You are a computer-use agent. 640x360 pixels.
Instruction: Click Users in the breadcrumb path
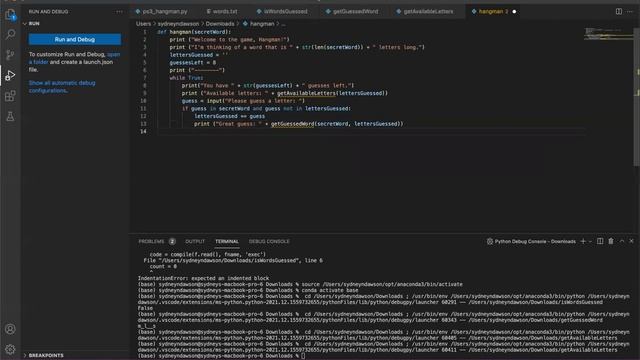(x=143, y=24)
